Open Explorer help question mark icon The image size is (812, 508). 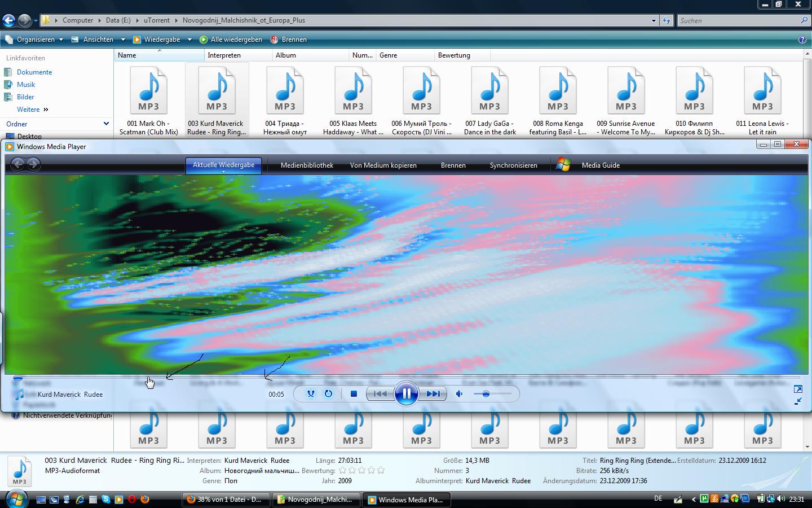coord(802,40)
